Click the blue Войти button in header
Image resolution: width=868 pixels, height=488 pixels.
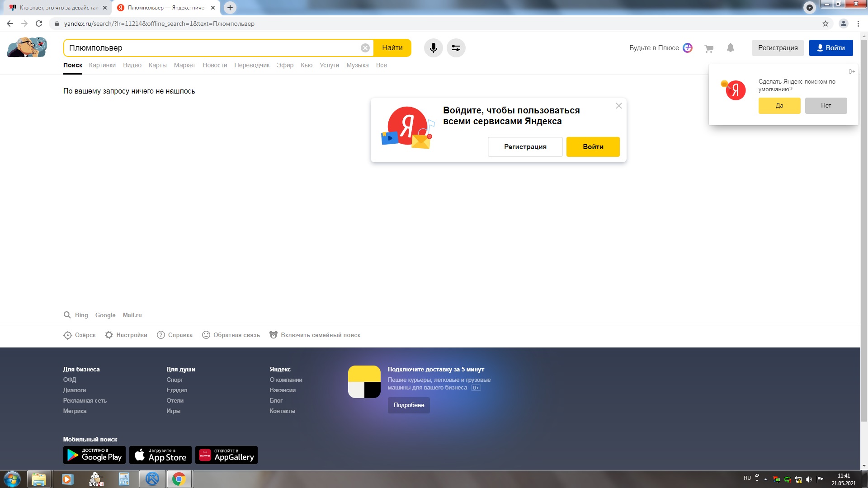point(831,48)
